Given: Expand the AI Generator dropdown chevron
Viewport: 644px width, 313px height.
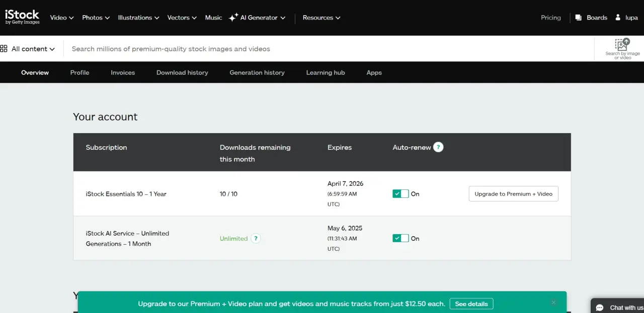Looking at the screenshot, I should pyautogui.click(x=283, y=18).
